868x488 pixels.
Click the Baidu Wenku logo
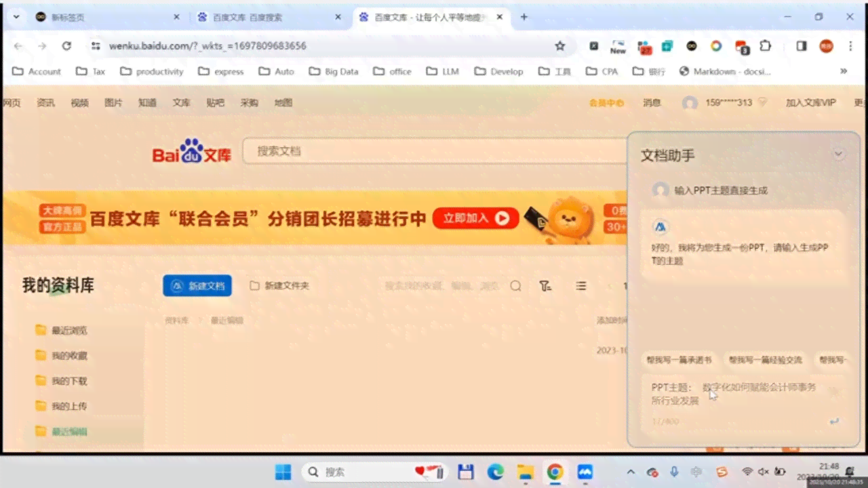pyautogui.click(x=192, y=151)
